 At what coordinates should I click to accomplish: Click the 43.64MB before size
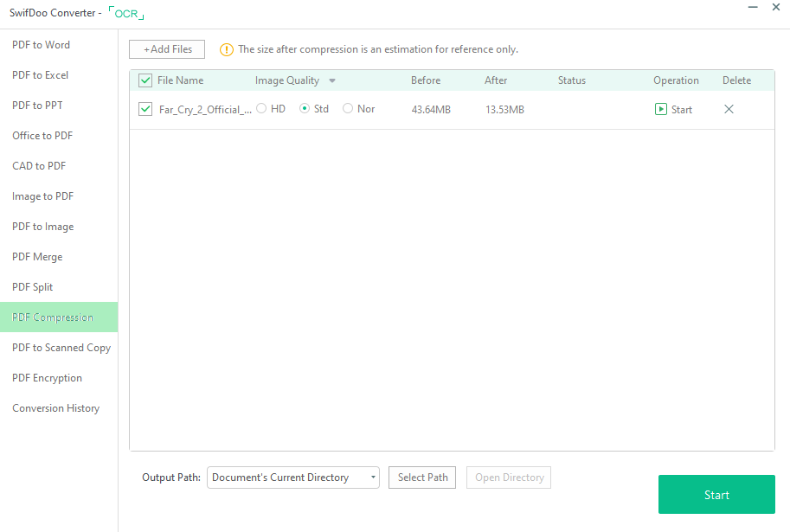(431, 109)
